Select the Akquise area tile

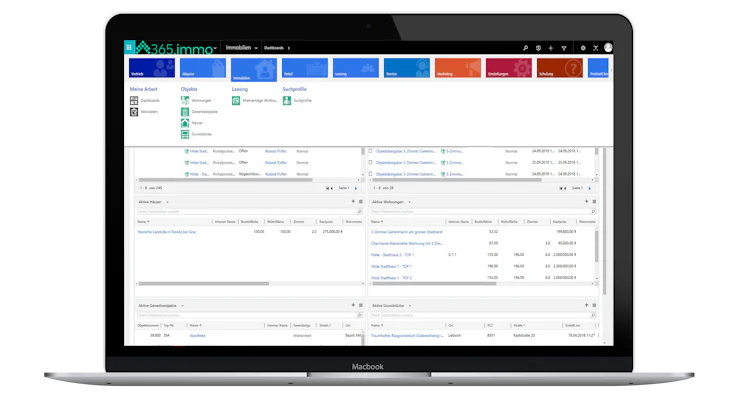click(203, 68)
